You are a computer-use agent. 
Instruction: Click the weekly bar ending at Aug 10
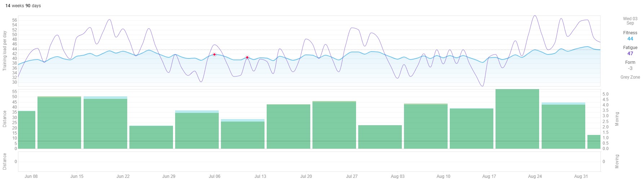pyautogui.click(x=426, y=126)
